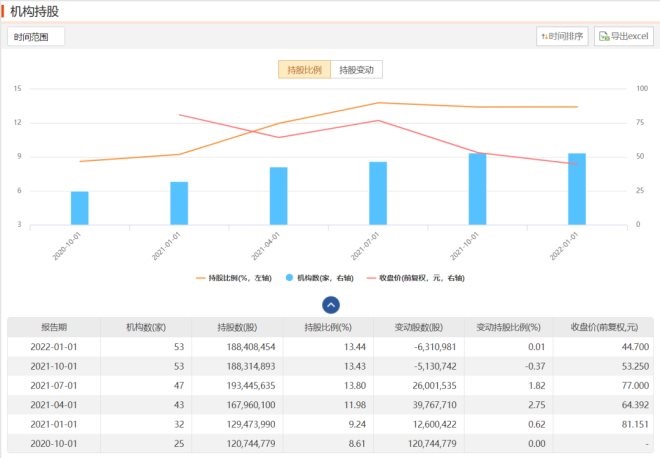Click the blue bar for 2021-07-01

point(378,193)
